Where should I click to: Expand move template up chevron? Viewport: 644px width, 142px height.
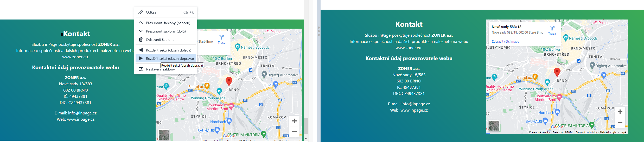coord(141,23)
